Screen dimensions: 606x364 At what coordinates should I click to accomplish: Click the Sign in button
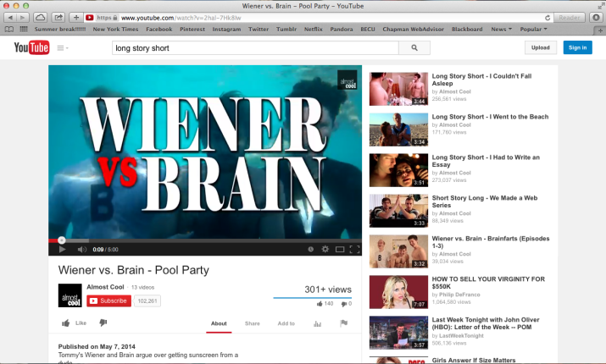click(x=577, y=47)
